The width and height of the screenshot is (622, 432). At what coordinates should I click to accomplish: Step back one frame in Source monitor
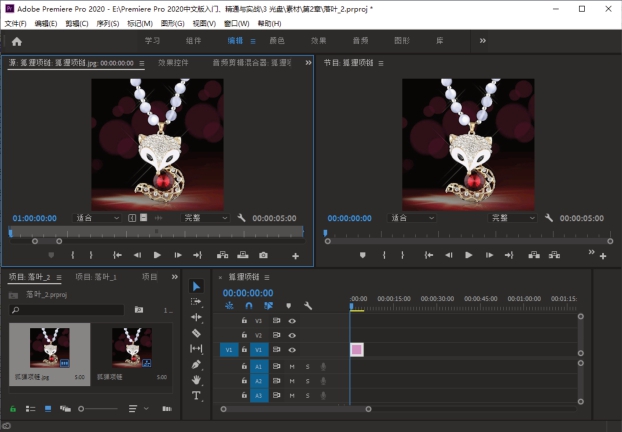tap(137, 255)
